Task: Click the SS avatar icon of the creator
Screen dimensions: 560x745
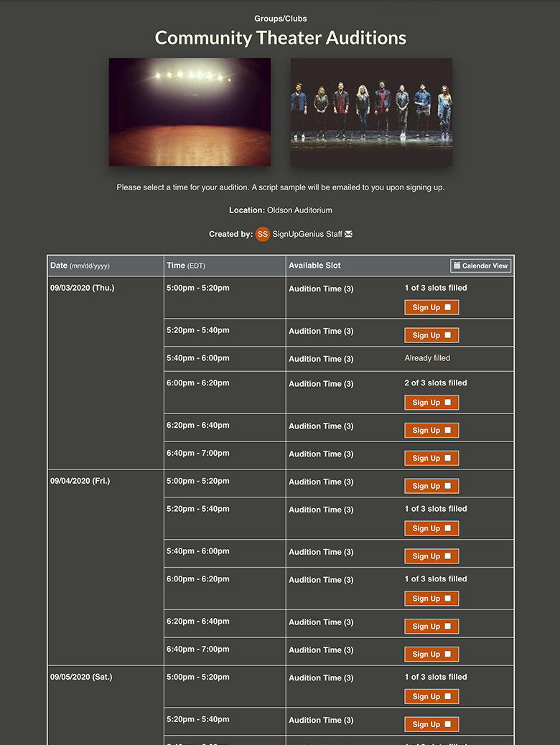Action: tap(263, 234)
